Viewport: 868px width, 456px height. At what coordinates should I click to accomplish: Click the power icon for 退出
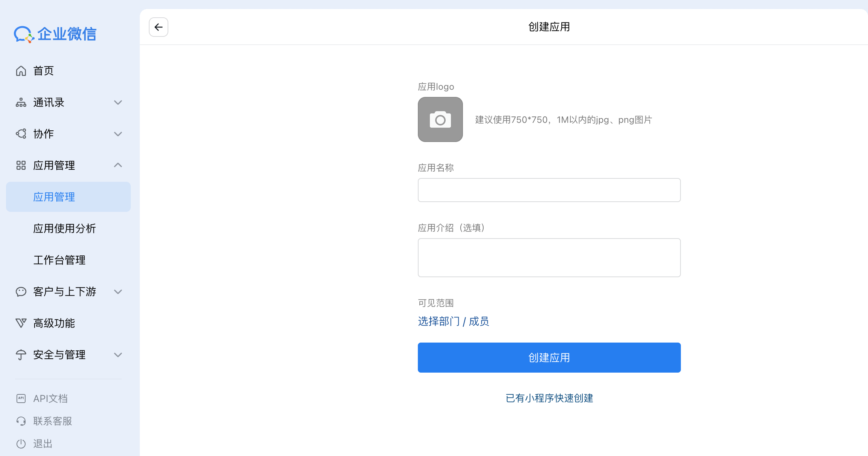(21, 444)
